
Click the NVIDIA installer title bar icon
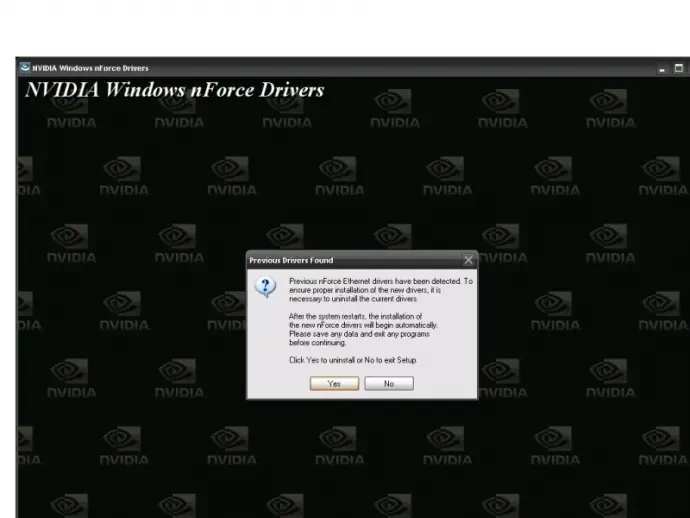[x=25, y=67]
